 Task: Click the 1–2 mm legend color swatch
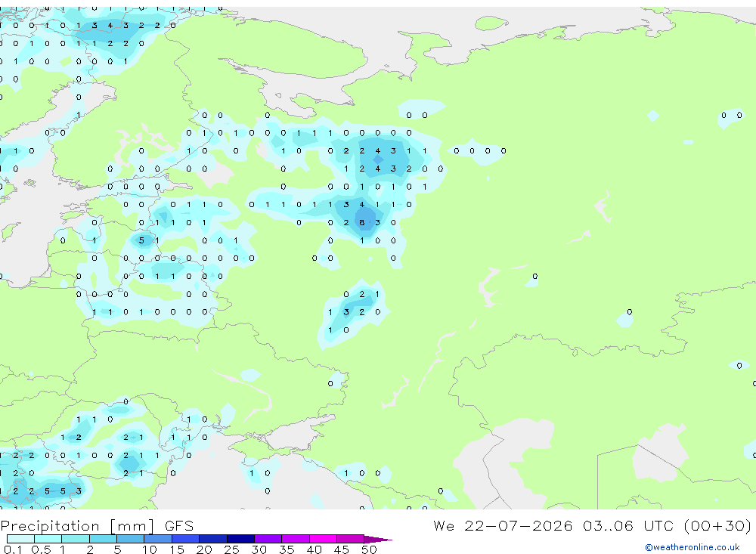(75, 539)
